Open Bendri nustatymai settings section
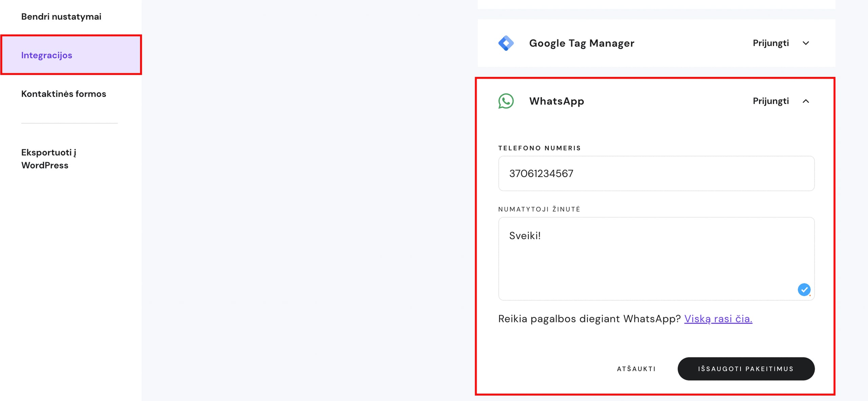The image size is (868, 401). coord(61,17)
